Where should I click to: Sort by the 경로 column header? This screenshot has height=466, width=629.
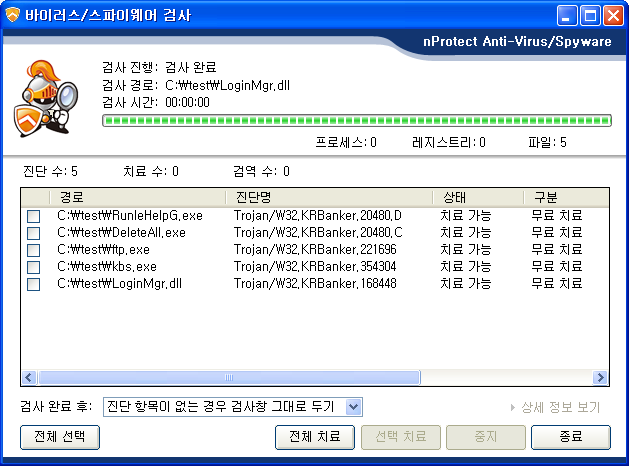click(137, 197)
